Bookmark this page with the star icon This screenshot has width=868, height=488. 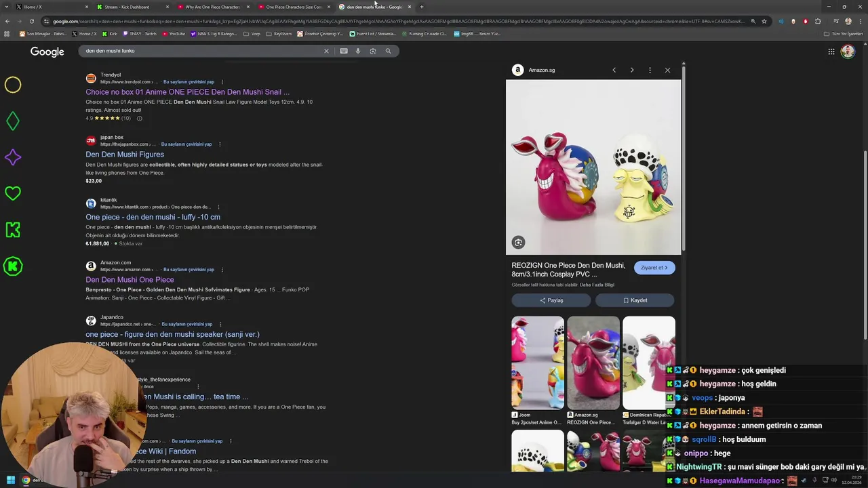764,21
